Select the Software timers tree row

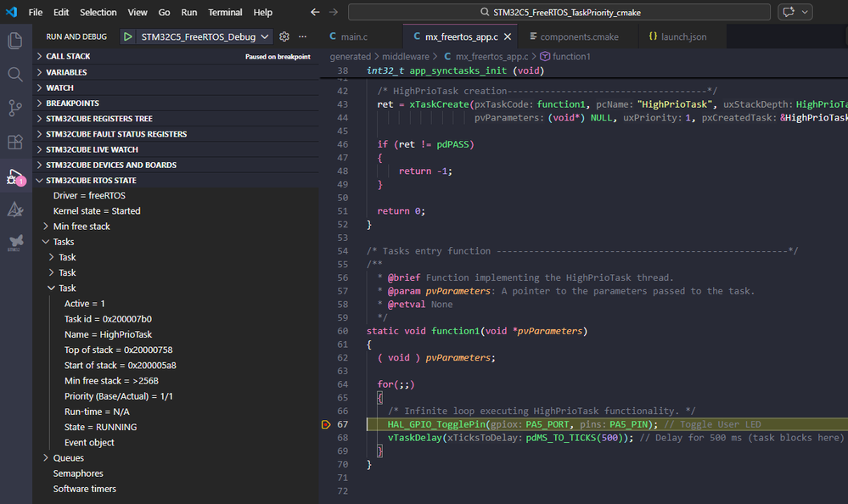(176, 489)
